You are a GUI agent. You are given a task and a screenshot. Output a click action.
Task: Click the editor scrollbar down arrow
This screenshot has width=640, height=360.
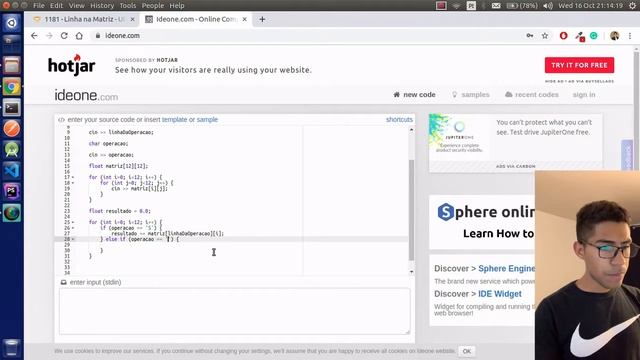pos(411,272)
